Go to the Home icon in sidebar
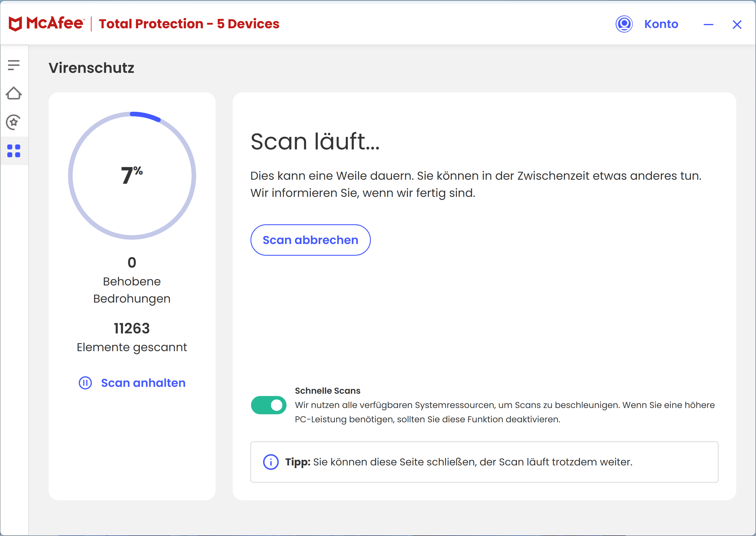Screen dimensions: 756x536 tap(13, 93)
